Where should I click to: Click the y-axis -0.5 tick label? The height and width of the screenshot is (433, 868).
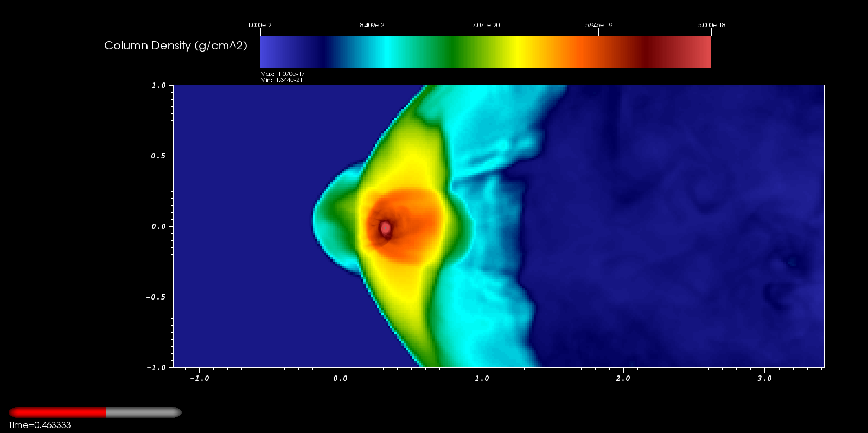click(156, 297)
